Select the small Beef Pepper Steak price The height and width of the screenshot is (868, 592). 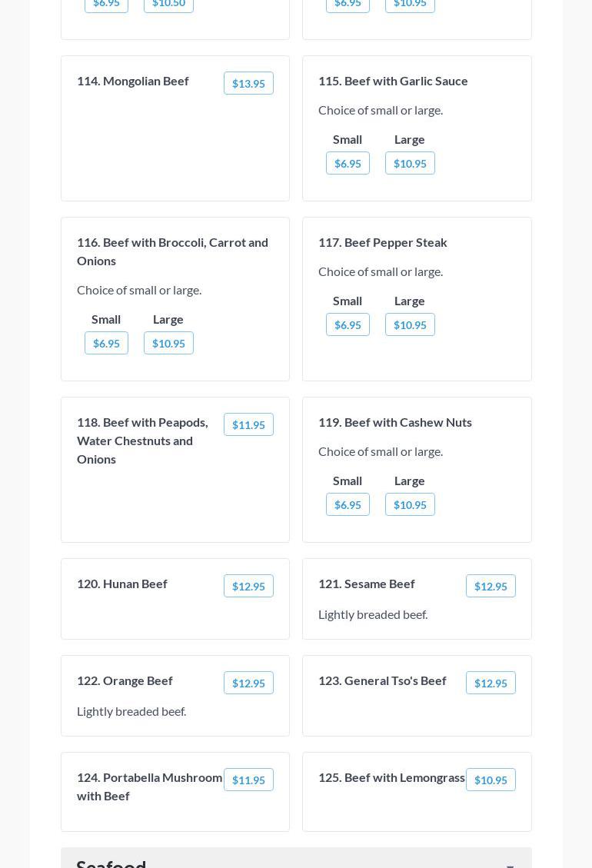tap(348, 324)
